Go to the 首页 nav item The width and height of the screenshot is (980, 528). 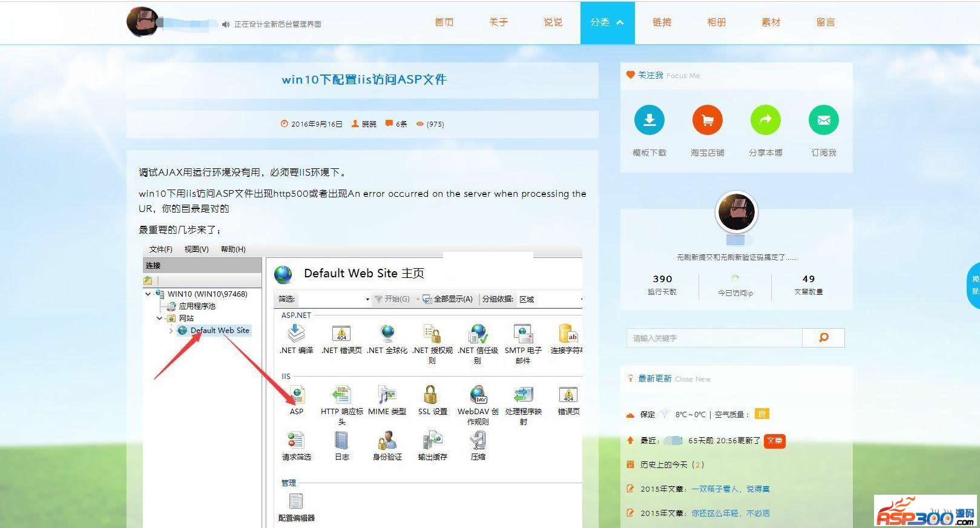tap(444, 22)
